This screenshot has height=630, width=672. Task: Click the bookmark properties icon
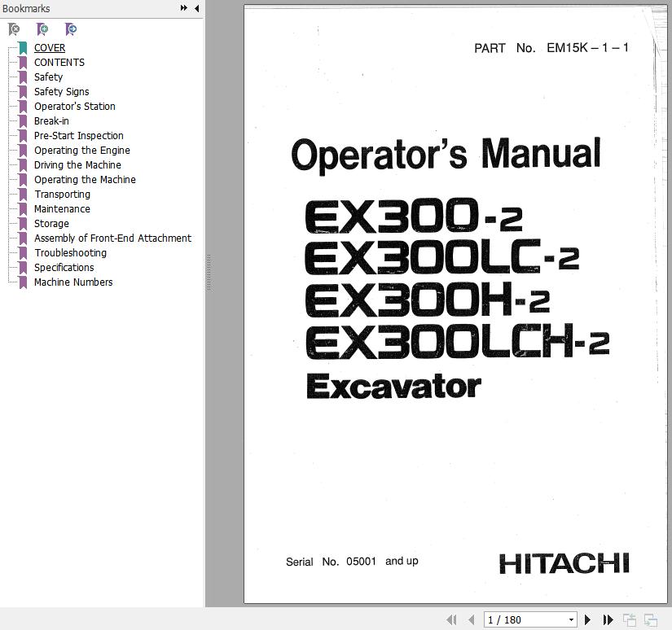coord(71,29)
